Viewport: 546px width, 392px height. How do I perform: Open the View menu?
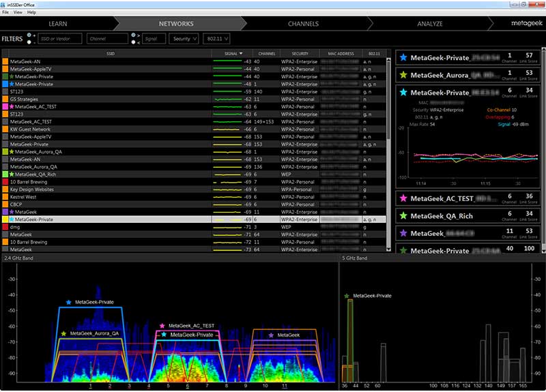coord(18,12)
